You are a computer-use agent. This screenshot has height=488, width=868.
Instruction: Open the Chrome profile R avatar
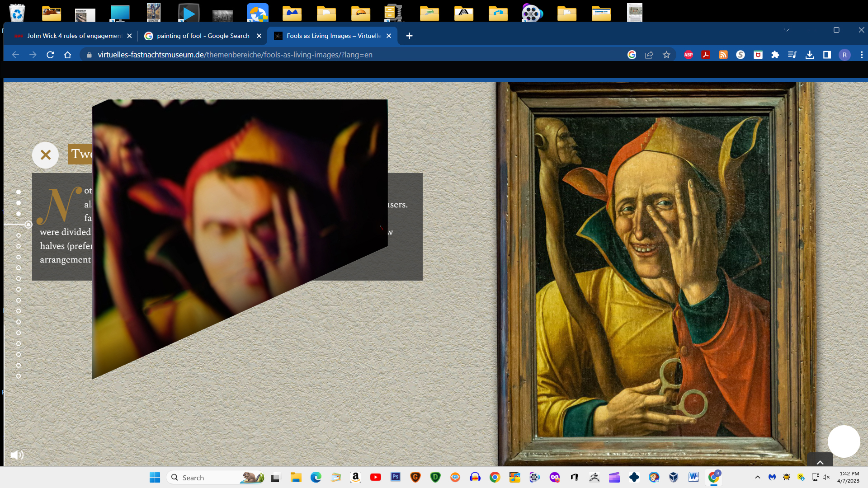[x=844, y=55]
